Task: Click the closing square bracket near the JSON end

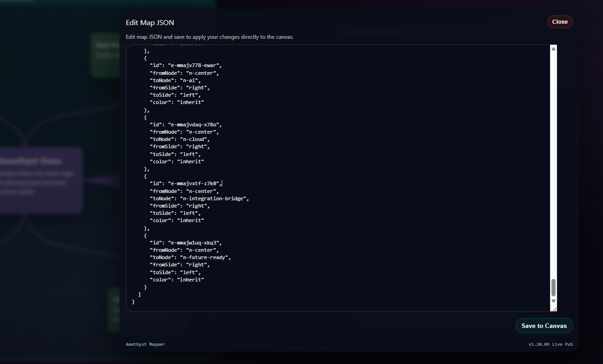Action: click(x=139, y=295)
